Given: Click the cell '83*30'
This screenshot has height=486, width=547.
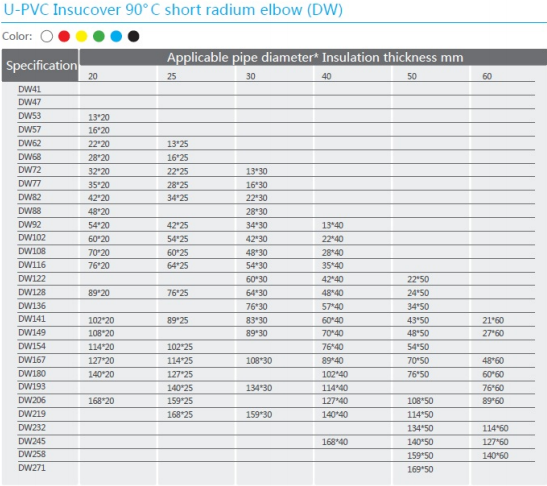Looking at the screenshot, I should click(x=257, y=321).
